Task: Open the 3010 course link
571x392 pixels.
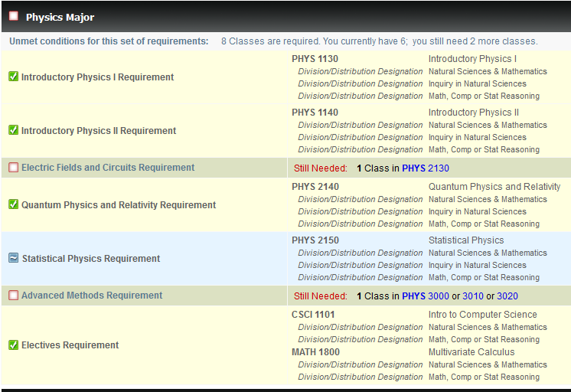Action: click(x=473, y=296)
